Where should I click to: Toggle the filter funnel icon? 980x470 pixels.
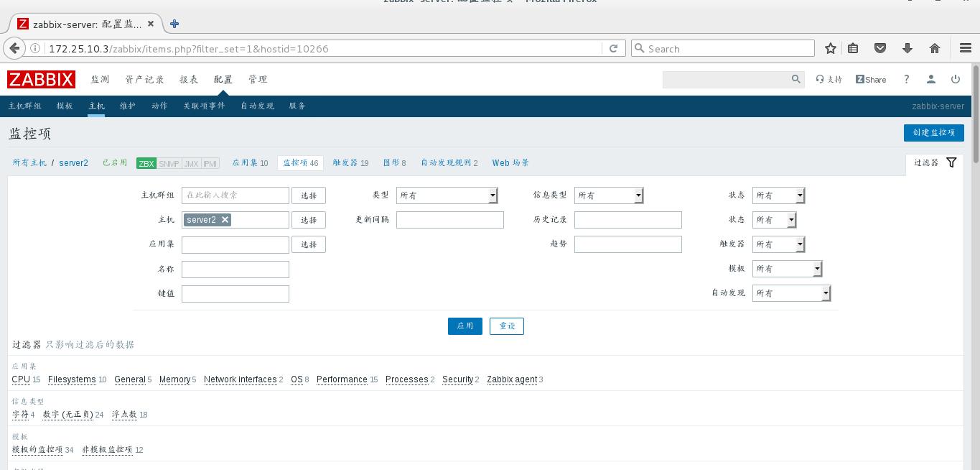coord(951,162)
